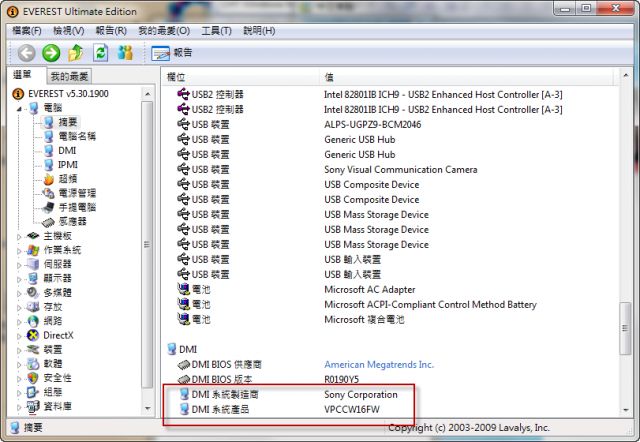The height and width of the screenshot is (442, 640).
Task: Click the 感應器 sensor icon
Action: 49,222
